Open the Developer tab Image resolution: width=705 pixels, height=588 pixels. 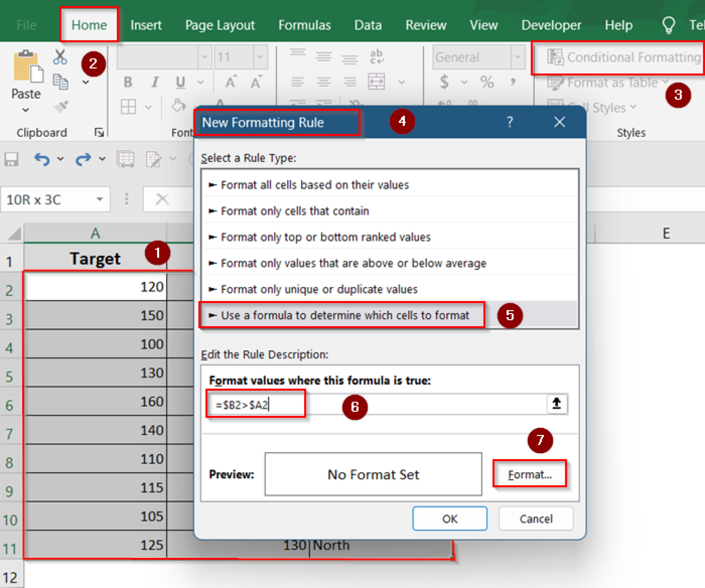tap(551, 25)
